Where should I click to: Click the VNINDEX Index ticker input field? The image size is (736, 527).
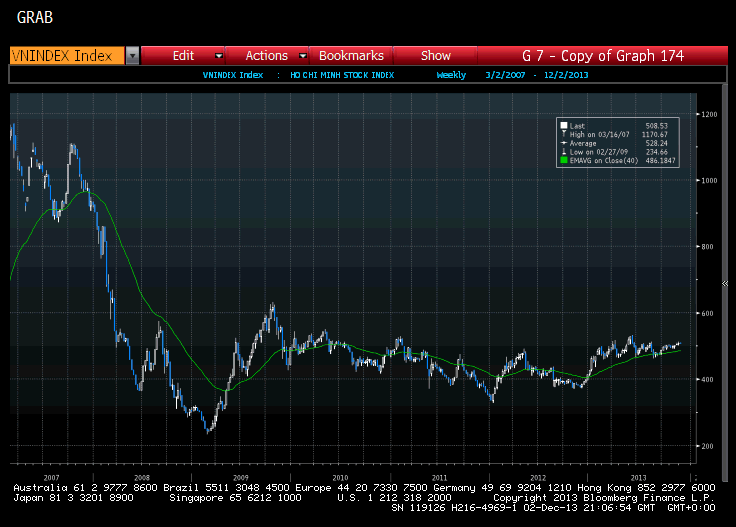pyautogui.click(x=67, y=56)
